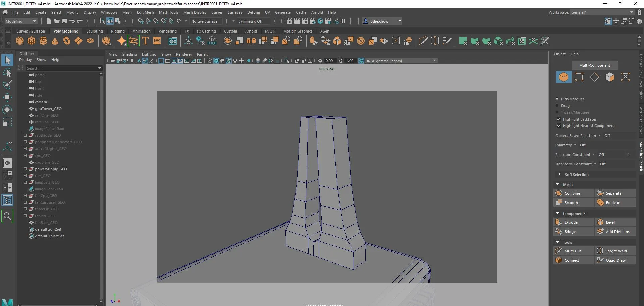Activate the Scale tool in the toolbox
Screen dimensions: 644x306
[7, 122]
